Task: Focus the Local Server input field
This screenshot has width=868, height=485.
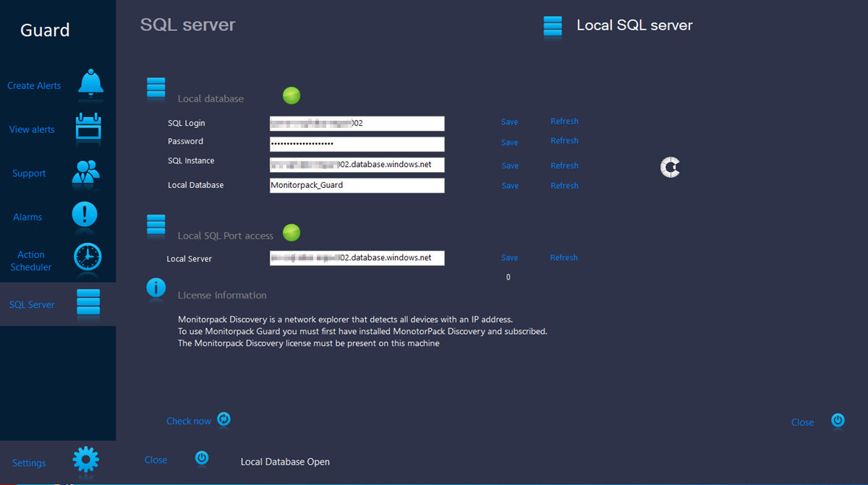Action: pyautogui.click(x=357, y=258)
